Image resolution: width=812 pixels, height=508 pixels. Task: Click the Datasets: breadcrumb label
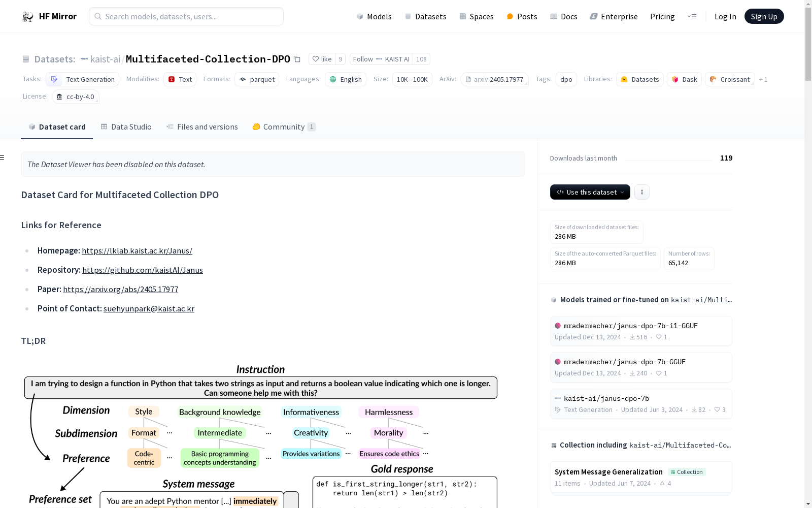(x=55, y=59)
